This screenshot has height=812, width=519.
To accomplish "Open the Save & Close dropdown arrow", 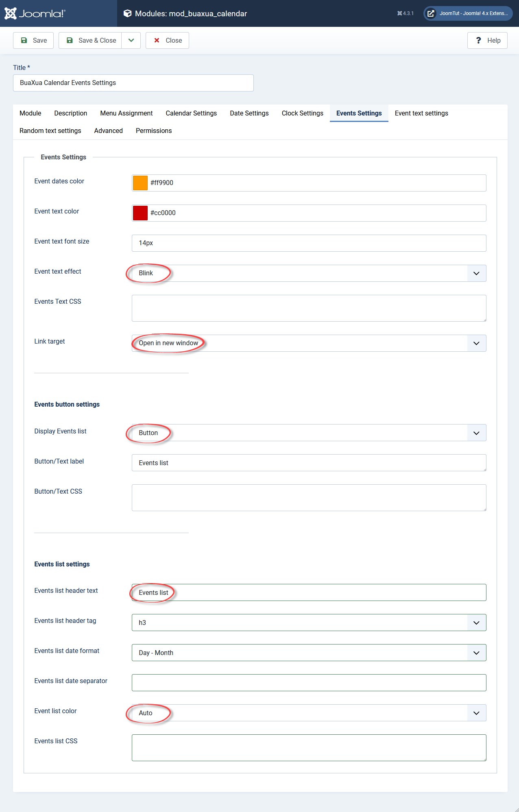I will pos(131,40).
